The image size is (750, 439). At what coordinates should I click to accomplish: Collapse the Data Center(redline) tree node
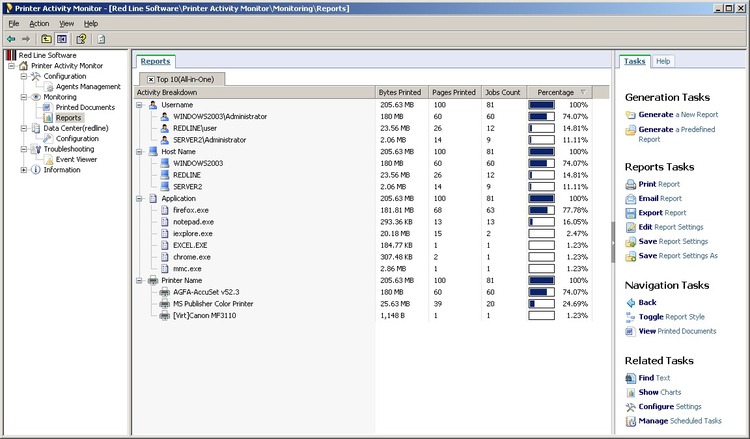tap(23, 128)
